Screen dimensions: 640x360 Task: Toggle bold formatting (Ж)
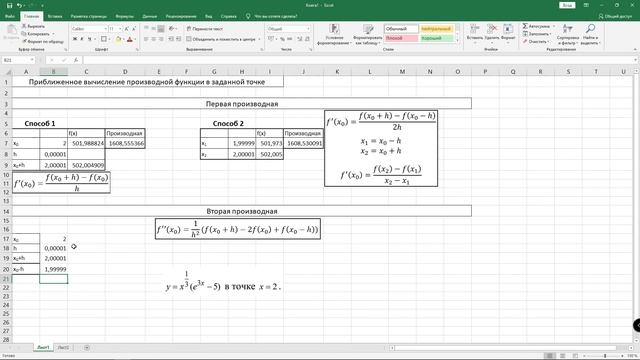(75, 39)
